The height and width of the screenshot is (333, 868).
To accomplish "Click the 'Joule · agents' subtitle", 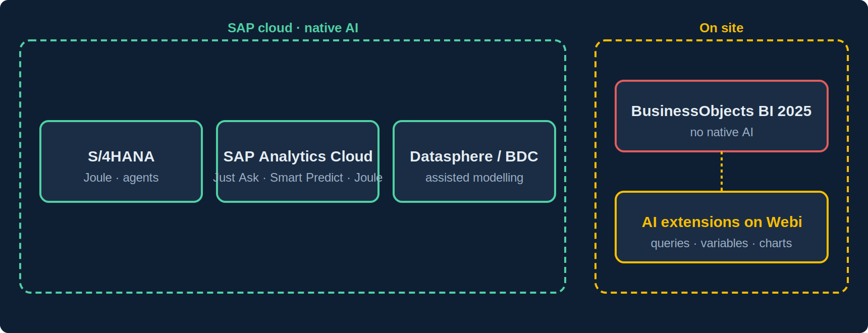I will click(x=121, y=178).
